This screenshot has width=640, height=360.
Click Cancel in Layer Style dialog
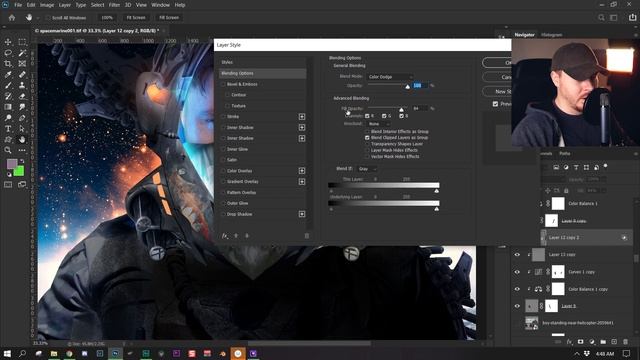tap(497, 77)
